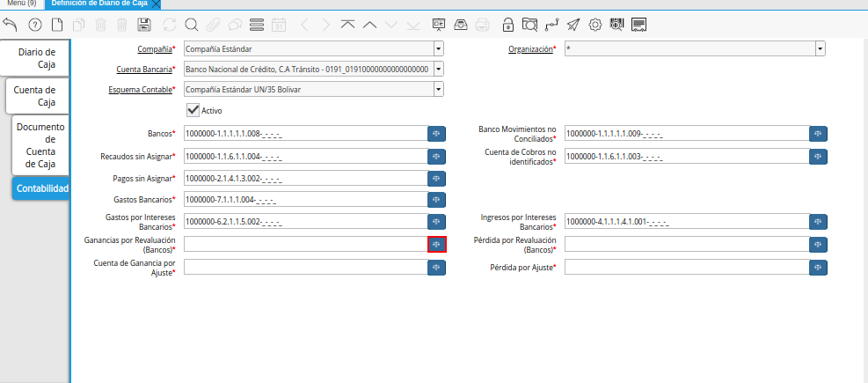Open account selector for Ganancias por Revaluación (Bancos)

pyautogui.click(x=437, y=245)
